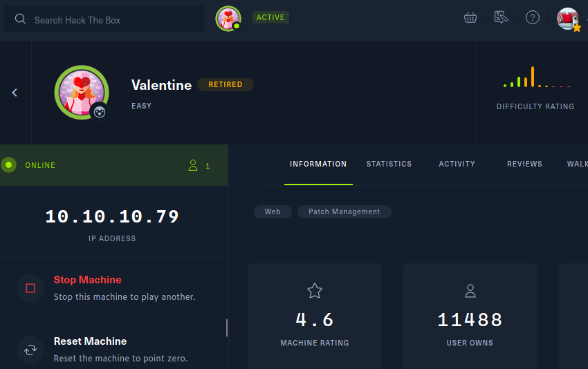Click the EASY difficulty label
588x369 pixels.
click(x=141, y=106)
